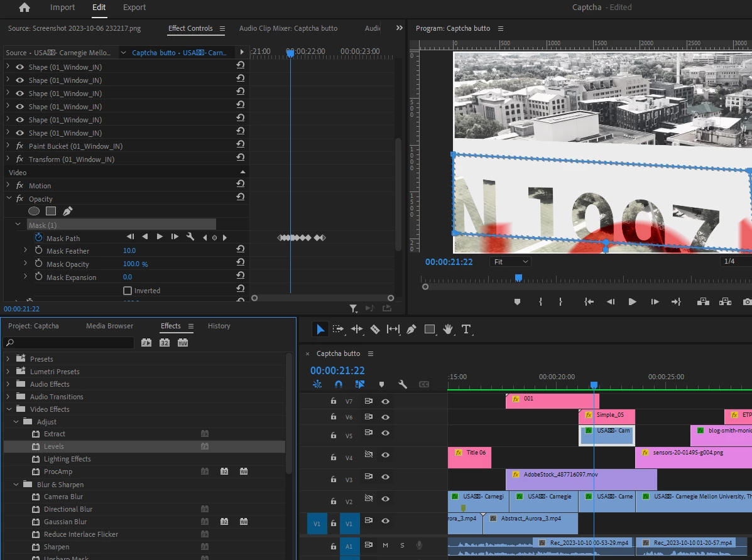Open the Project: Captcha tab
This screenshot has width=752, height=560.
[33, 326]
